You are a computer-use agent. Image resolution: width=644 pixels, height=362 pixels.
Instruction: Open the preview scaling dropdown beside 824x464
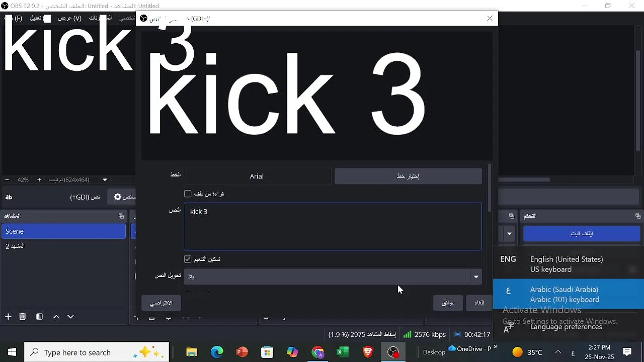click(105, 179)
